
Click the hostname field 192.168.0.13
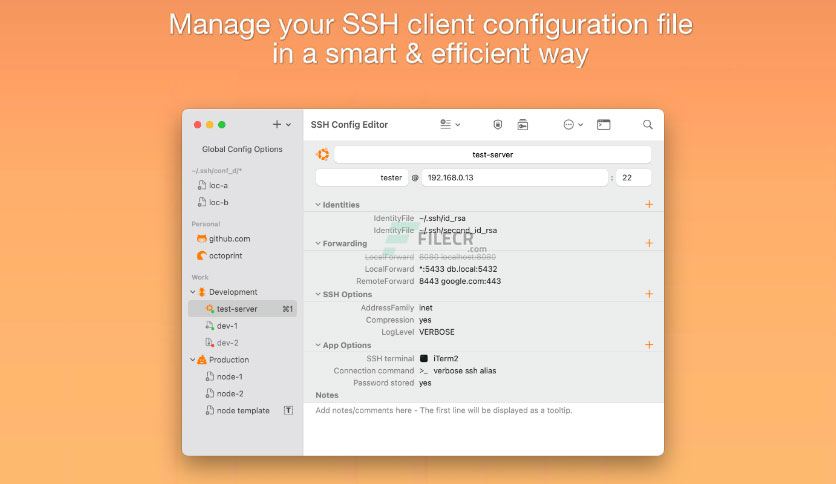(515, 178)
